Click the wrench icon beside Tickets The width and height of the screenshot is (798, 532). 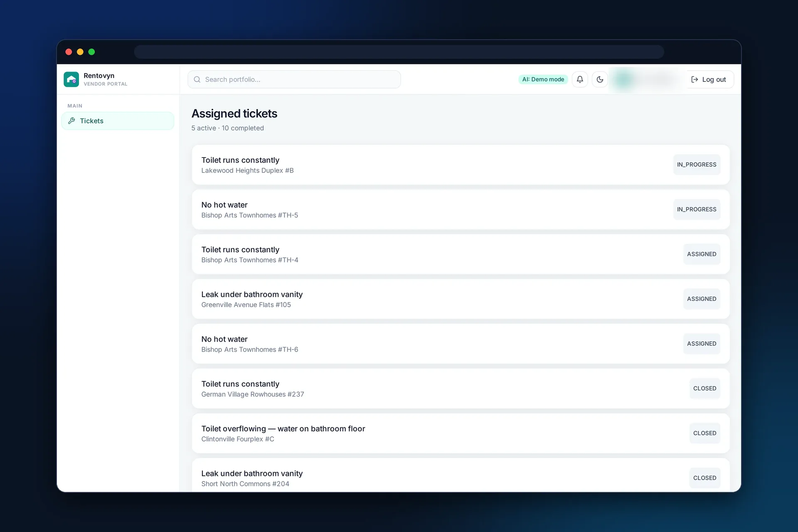click(x=71, y=121)
